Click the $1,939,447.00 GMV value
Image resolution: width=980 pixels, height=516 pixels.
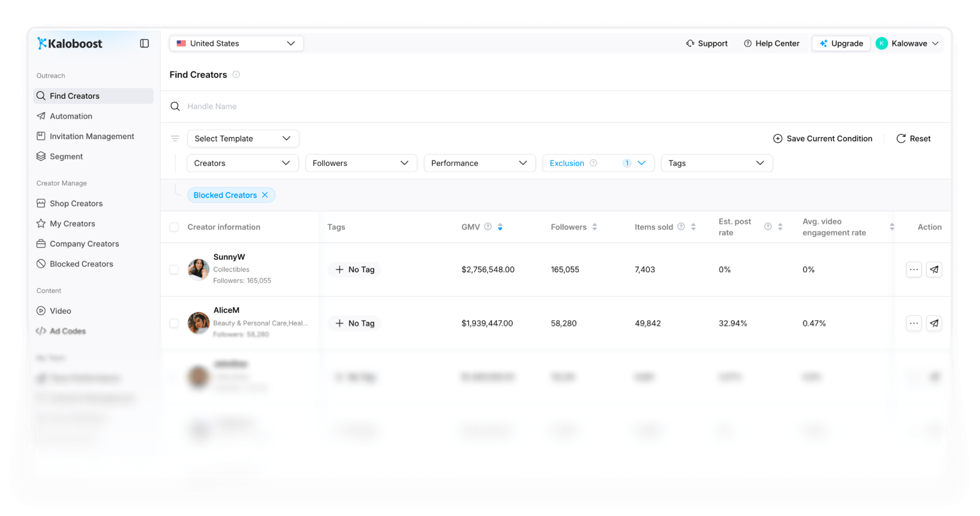(487, 323)
